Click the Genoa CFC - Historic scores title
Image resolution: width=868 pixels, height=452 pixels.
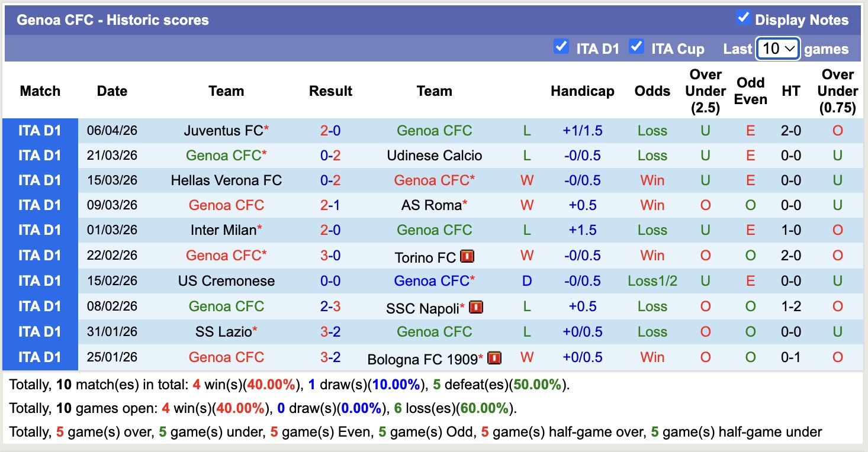coord(110,20)
